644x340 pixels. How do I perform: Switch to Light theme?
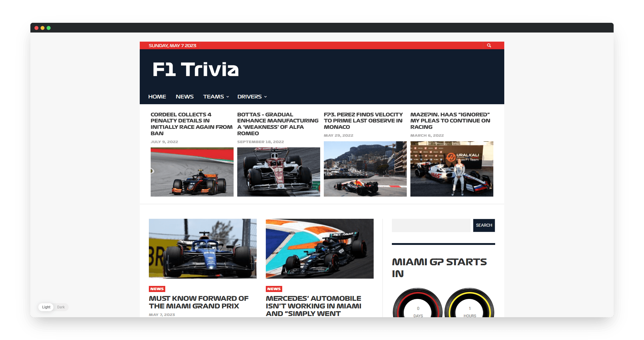point(46,307)
